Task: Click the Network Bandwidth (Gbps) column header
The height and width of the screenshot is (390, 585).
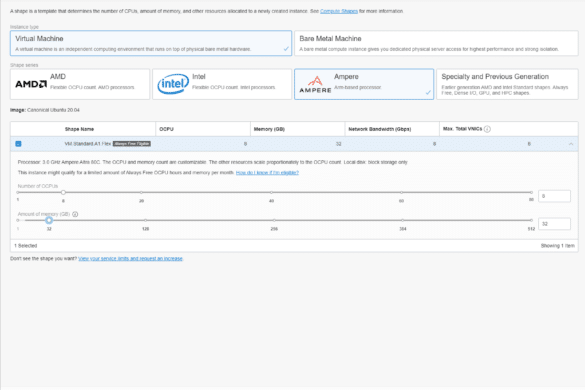Action: (x=379, y=129)
